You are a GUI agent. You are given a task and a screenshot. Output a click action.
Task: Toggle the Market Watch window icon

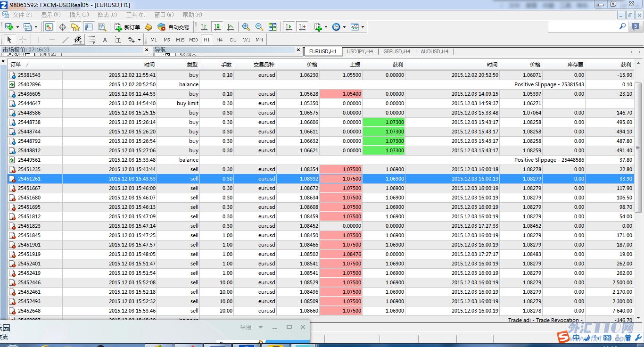(x=49, y=27)
